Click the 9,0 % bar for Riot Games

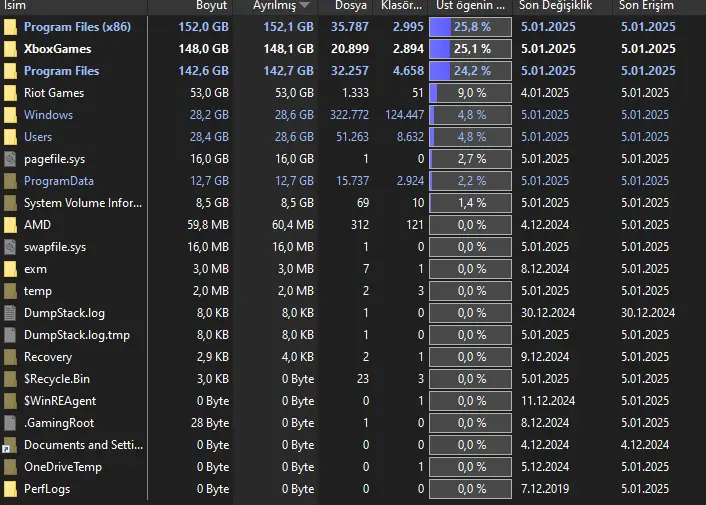click(471, 93)
